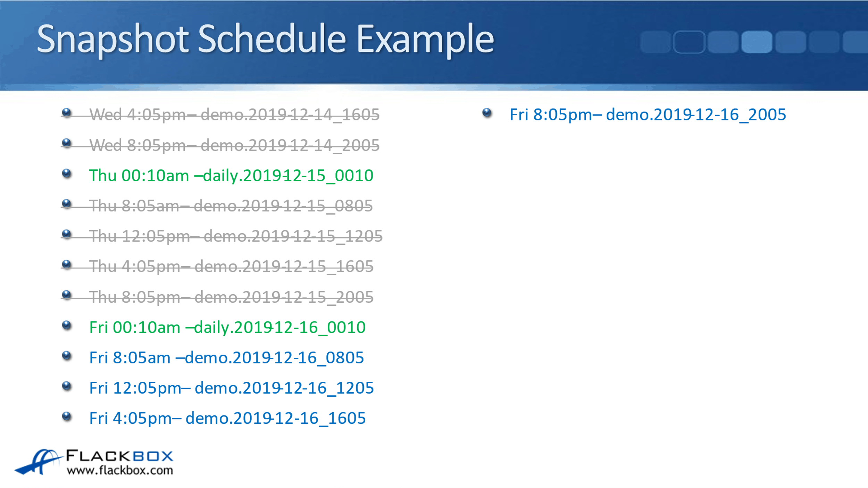This screenshot has width=868, height=488.
Task: Click the bullet beside Fri 8:05am demo entry
Action: [66, 355]
